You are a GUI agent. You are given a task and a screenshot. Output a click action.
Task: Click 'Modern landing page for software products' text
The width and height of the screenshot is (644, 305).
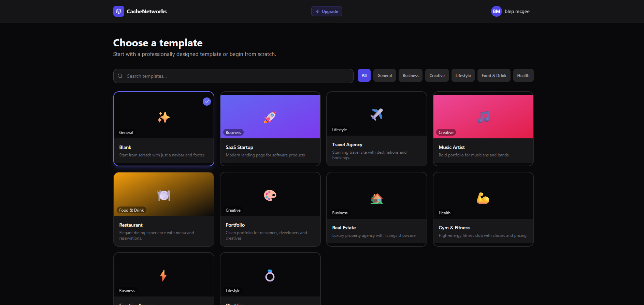click(x=266, y=155)
